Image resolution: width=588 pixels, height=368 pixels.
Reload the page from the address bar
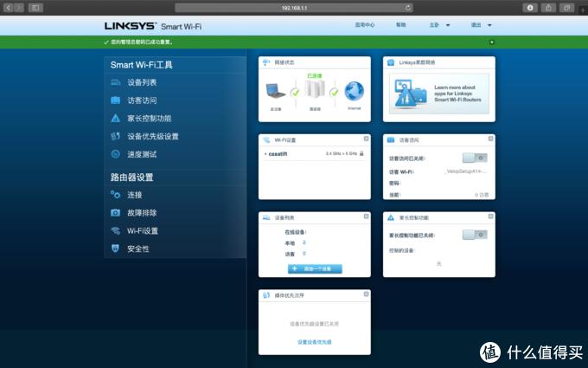coord(407,8)
